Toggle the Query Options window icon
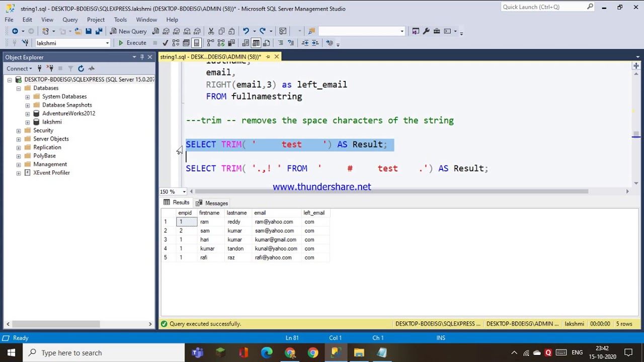The image size is (644, 362). [x=186, y=43]
